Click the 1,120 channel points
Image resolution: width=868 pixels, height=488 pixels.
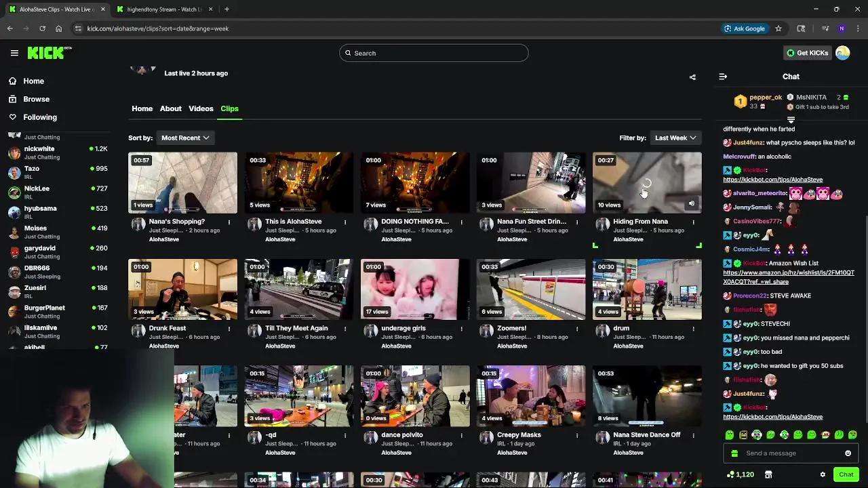pyautogui.click(x=740, y=474)
